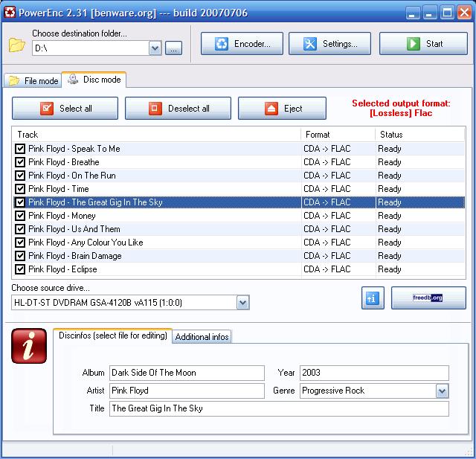Screen dimensions: 476x459
Task: Select the Brain Damage track row
Action: tap(238, 256)
